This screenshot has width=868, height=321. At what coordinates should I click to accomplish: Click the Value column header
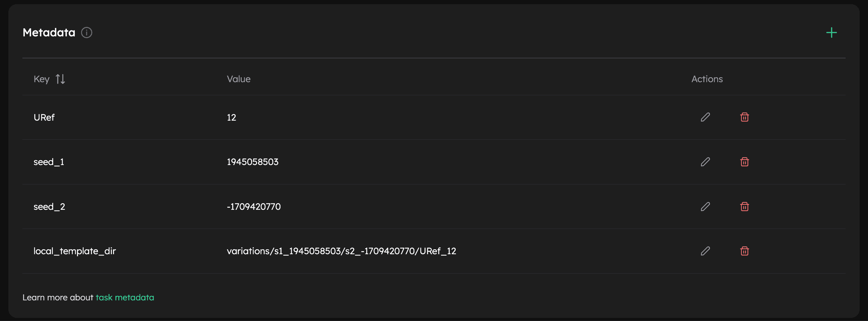tap(239, 79)
